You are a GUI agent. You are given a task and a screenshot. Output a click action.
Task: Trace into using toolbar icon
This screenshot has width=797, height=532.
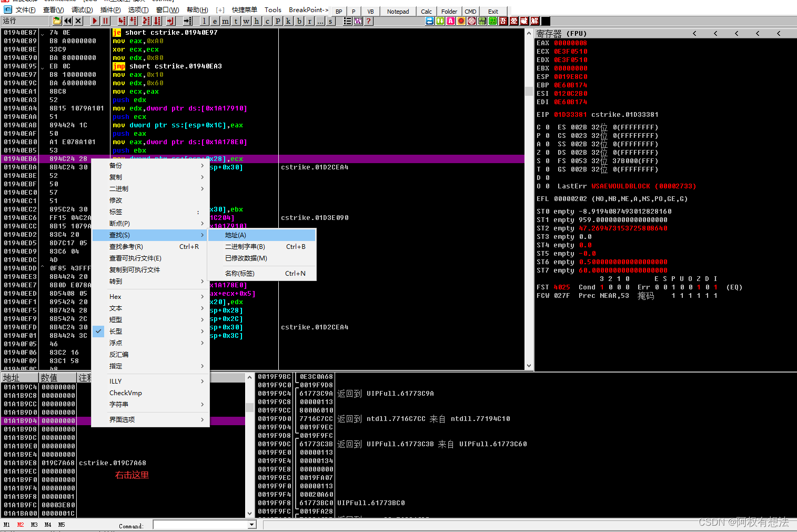[x=146, y=21]
